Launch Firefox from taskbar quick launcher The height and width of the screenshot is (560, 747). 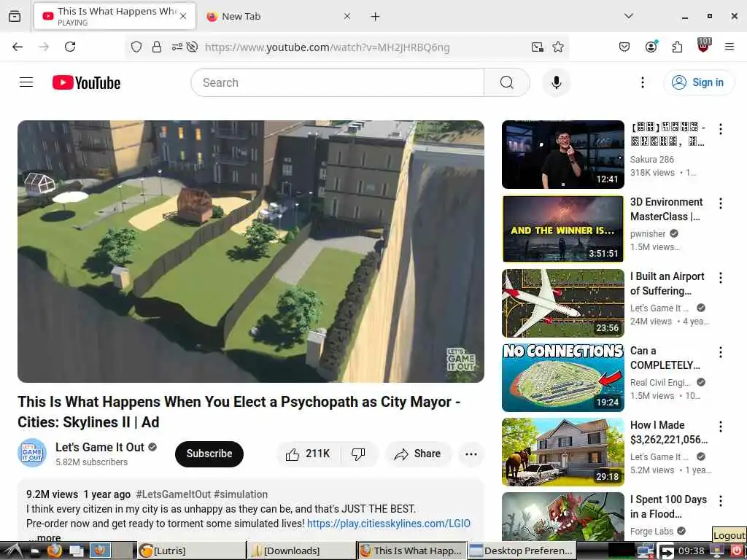click(55, 551)
